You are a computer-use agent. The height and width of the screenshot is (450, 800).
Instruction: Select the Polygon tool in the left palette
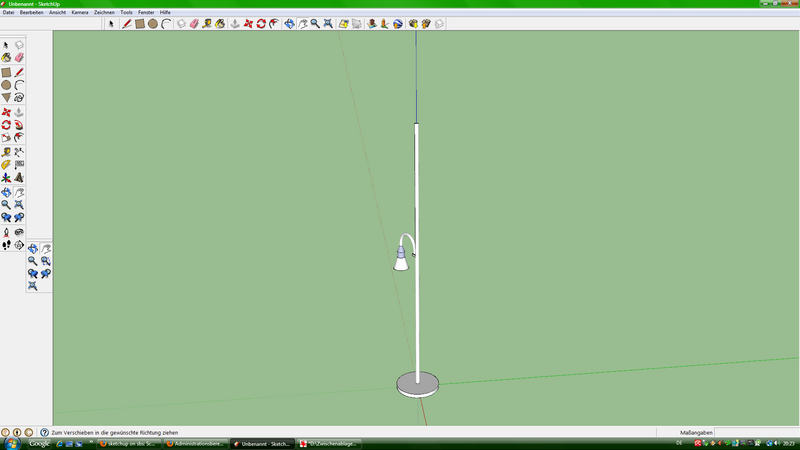tap(6, 98)
